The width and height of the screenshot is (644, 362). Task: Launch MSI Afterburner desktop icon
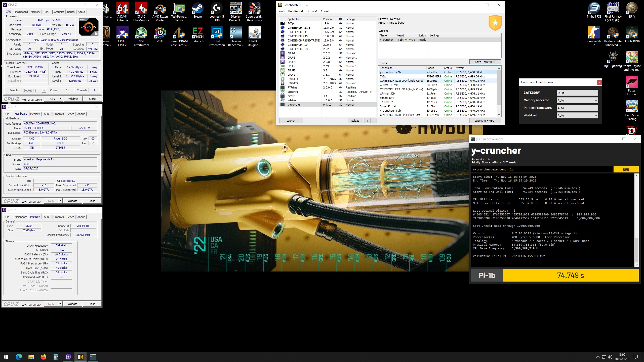(141, 36)
